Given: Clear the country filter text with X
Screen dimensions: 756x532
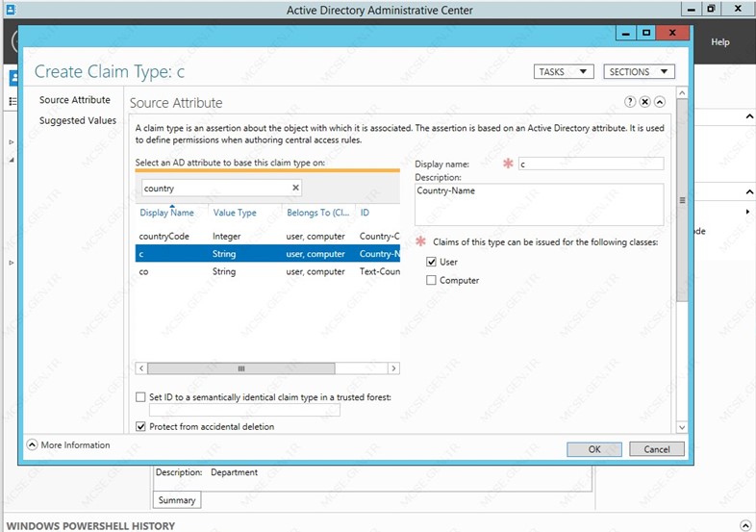Looking at the screenshot, I should pos(295,188).
